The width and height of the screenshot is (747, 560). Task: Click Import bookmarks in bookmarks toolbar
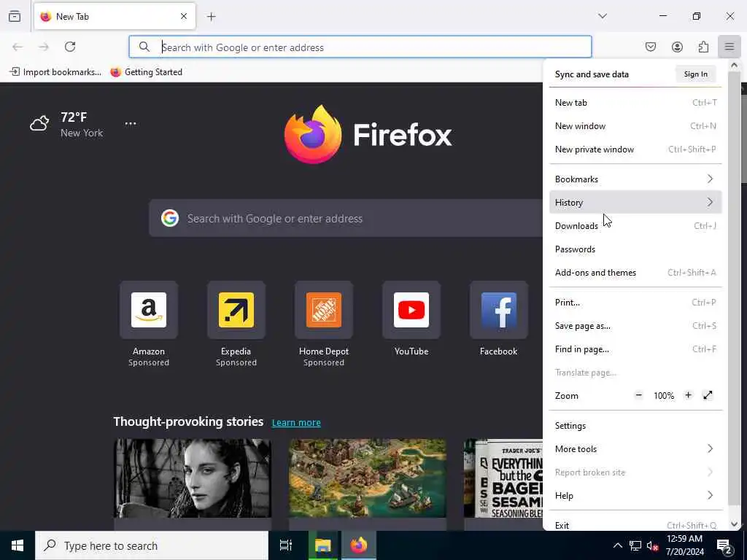(55, 72)
